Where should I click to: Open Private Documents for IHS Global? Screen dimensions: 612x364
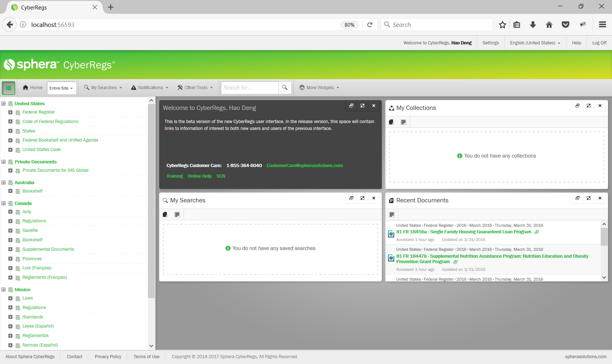pyautogui.click(x=55, y=170)
